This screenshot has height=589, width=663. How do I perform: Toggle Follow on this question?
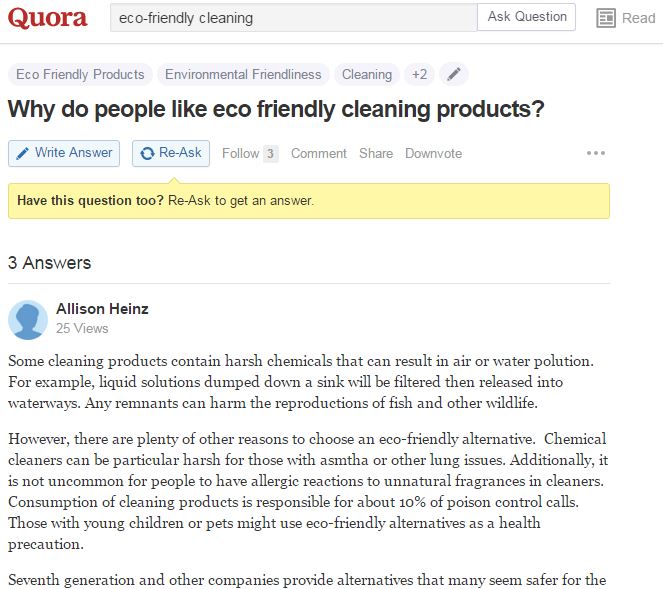pyautogui.click(x=241, y=153)
